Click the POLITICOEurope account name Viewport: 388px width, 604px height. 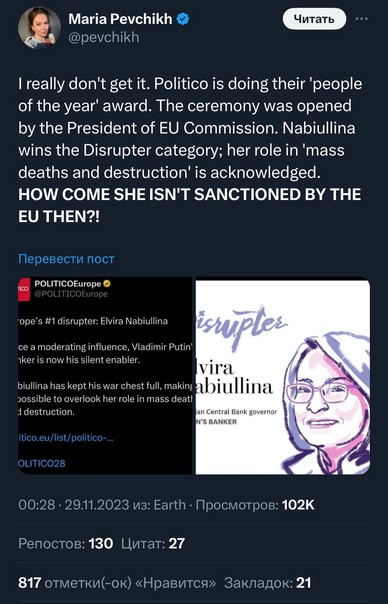(68, 284)
